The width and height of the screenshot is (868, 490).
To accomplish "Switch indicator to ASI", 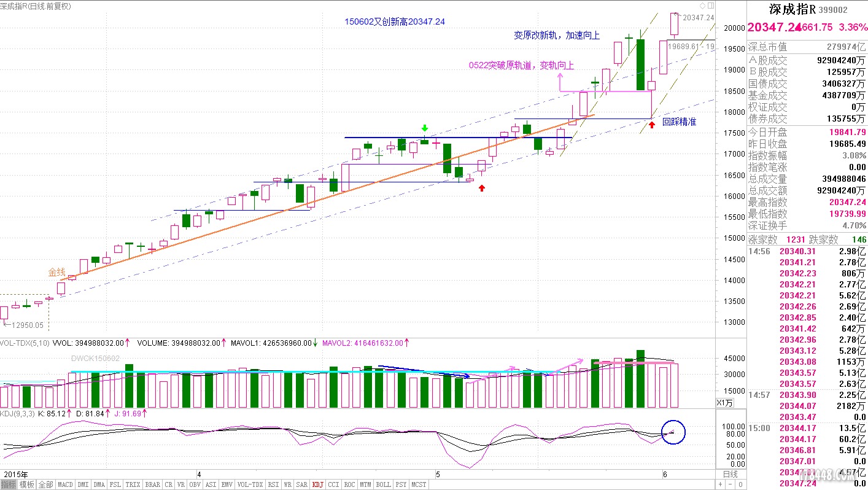I will [x=211, y=484].
